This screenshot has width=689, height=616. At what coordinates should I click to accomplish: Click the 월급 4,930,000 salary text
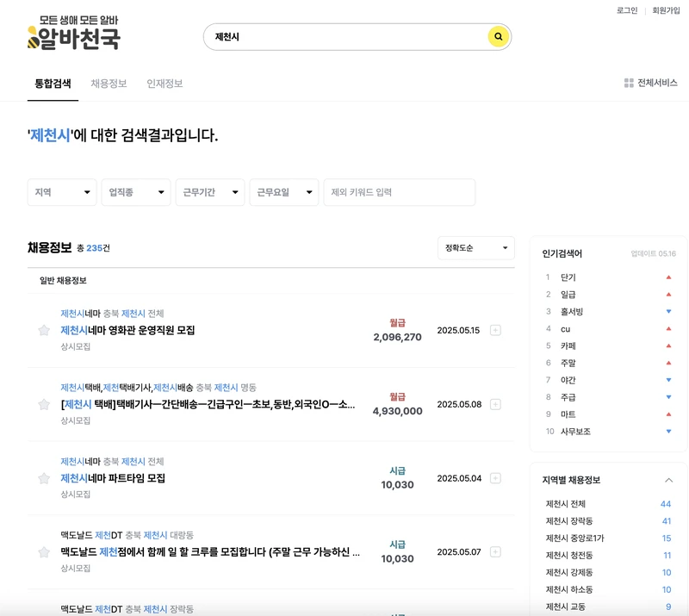tap(397, 404)
